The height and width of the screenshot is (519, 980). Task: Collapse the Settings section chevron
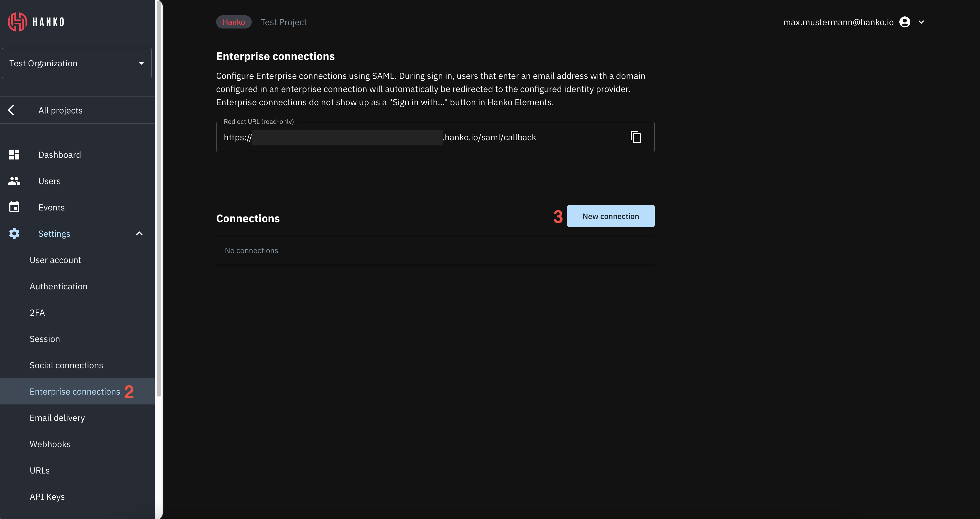(x=139, y=233)
